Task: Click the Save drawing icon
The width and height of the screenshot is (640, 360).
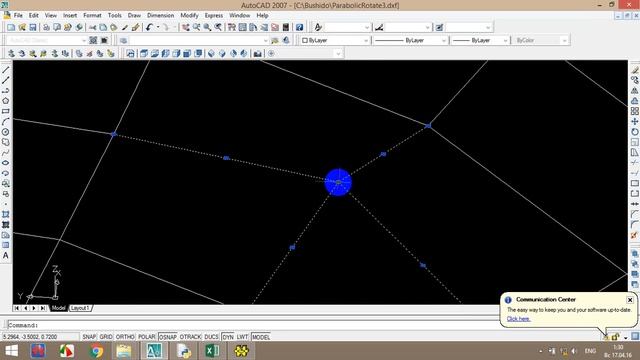Action: 33,27
